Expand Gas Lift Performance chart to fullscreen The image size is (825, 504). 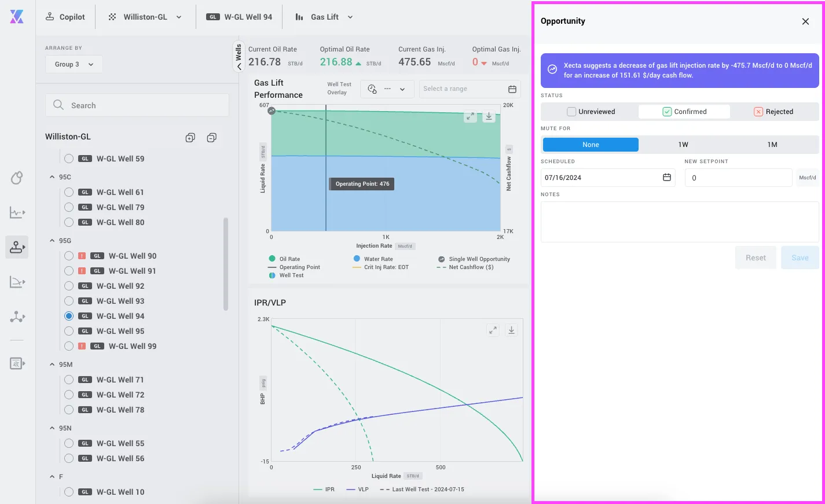[471, 116]
